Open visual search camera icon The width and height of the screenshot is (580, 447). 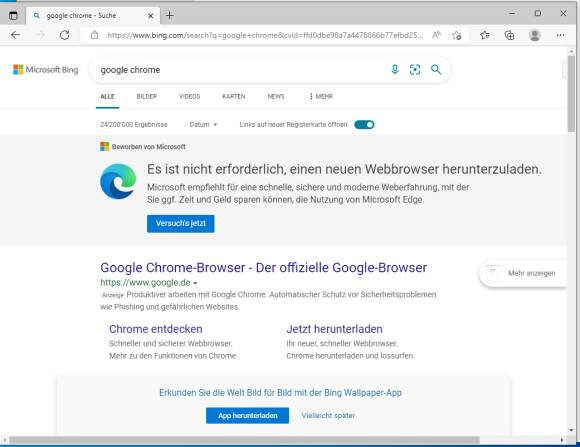(415, 70)
